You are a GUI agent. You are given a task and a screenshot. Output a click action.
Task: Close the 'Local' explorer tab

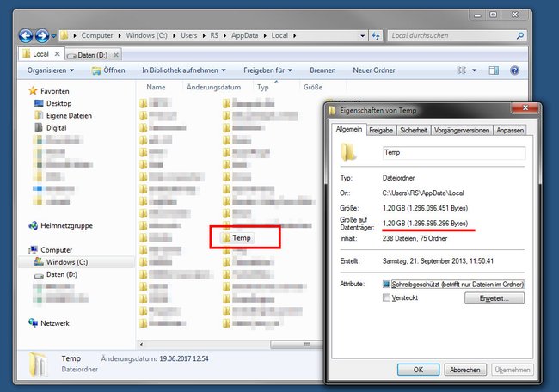[57, 54]
